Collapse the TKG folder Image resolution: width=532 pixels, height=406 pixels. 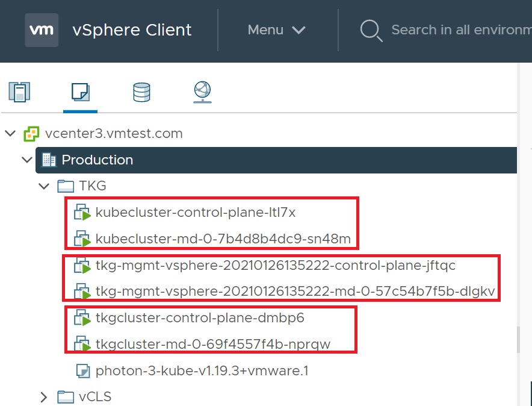pyautogui.click(x=44, y=186)
